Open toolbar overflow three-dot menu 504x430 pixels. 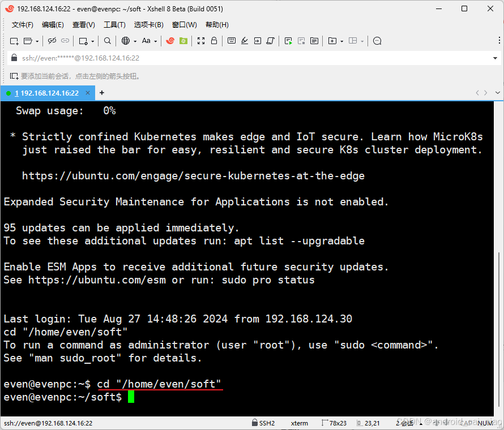[x=499, y=40]
